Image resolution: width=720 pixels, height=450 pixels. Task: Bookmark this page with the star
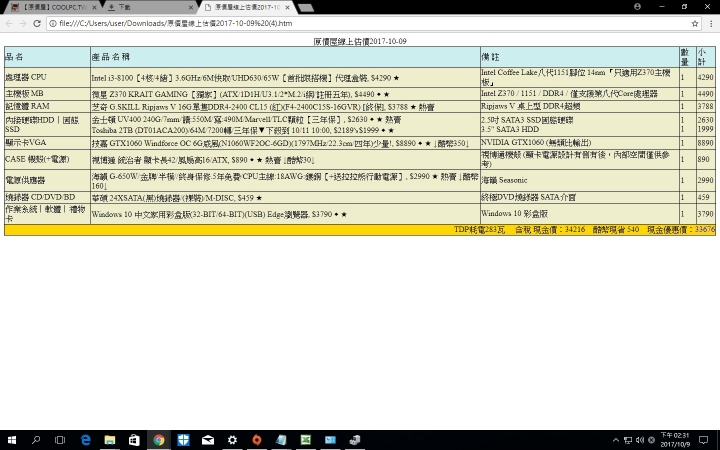click(695, 23)
